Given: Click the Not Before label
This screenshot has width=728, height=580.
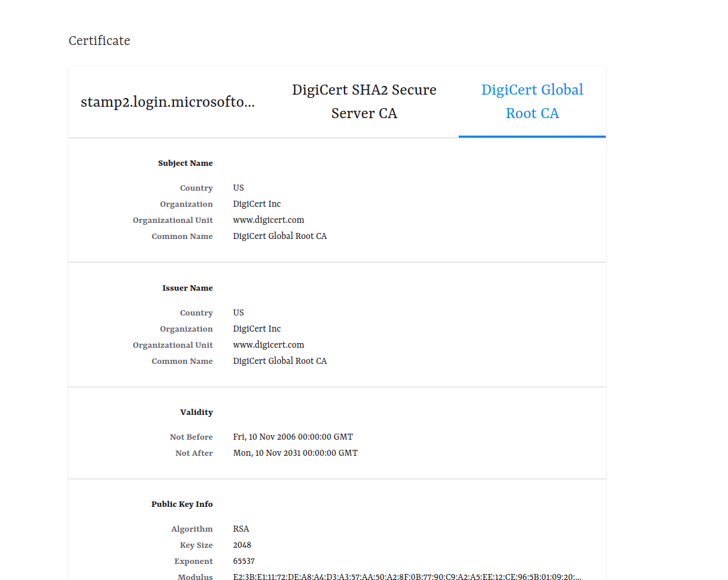Looking at the screenshot, I should 191,437.
